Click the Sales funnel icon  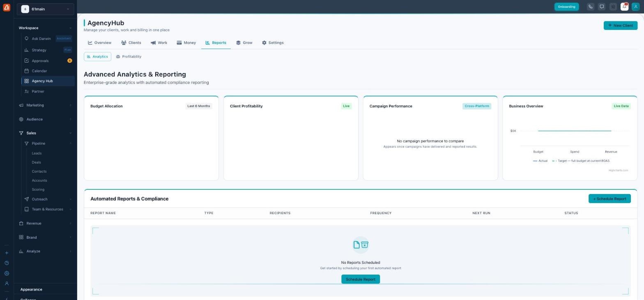21,133
